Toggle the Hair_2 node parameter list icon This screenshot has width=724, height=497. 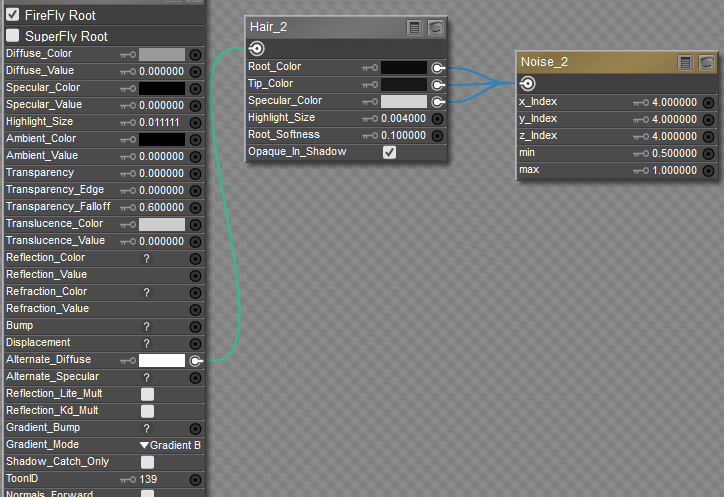(x=414, y=28)
